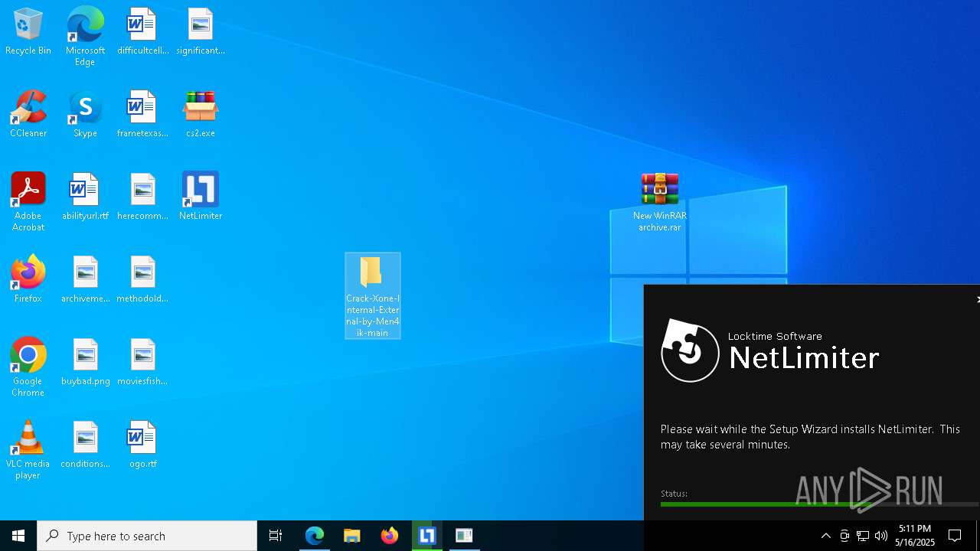980x551 pixels.
Task: Select the archiveme... image file
Action: point(85,280)
